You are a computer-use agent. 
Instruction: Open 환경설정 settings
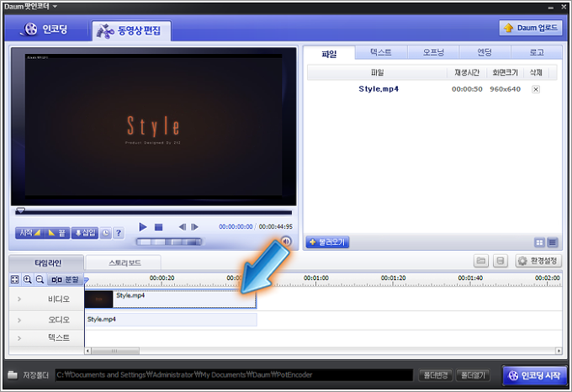pos(538,261)
